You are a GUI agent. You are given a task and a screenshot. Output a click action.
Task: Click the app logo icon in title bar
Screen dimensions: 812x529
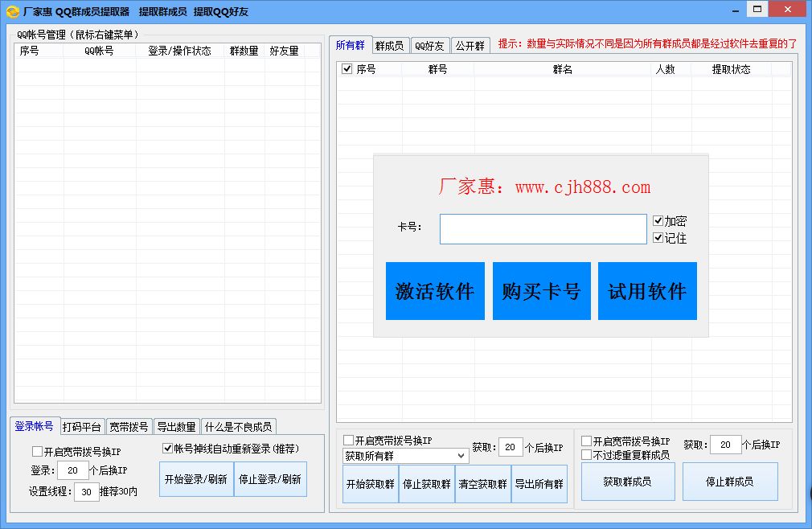pyautogui.click(x=12, y=11)
